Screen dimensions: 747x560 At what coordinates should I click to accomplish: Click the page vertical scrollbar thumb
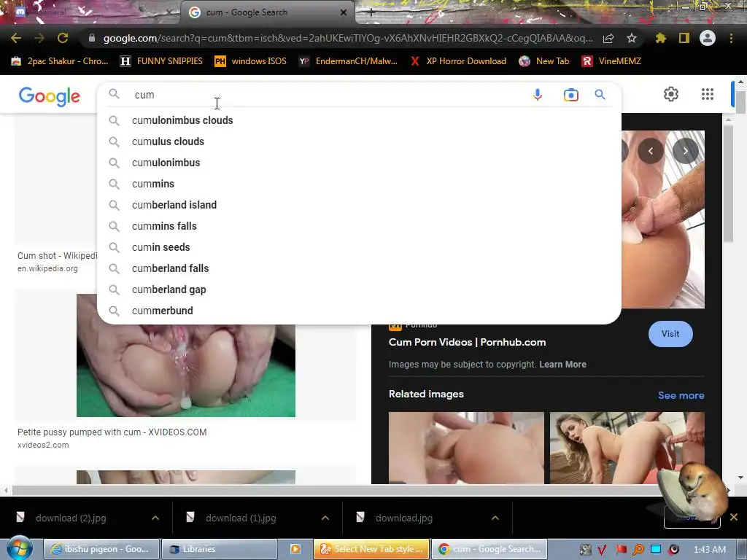[740, 102]
